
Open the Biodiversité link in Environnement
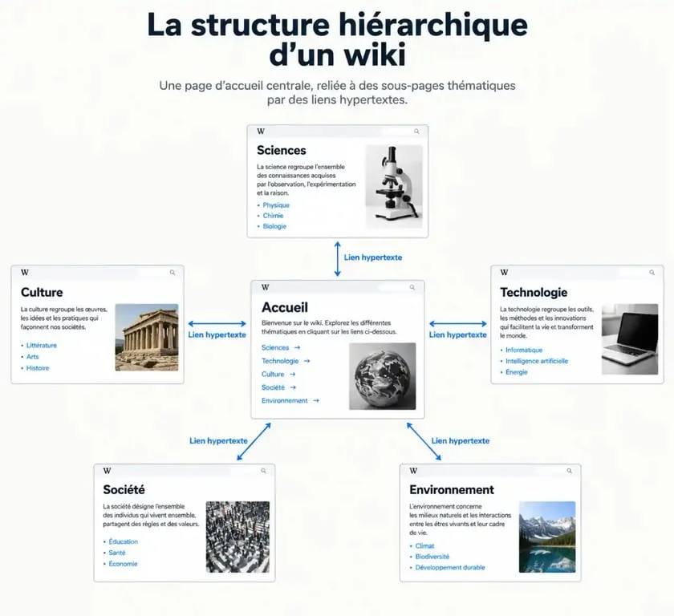(x=432, y=557)
